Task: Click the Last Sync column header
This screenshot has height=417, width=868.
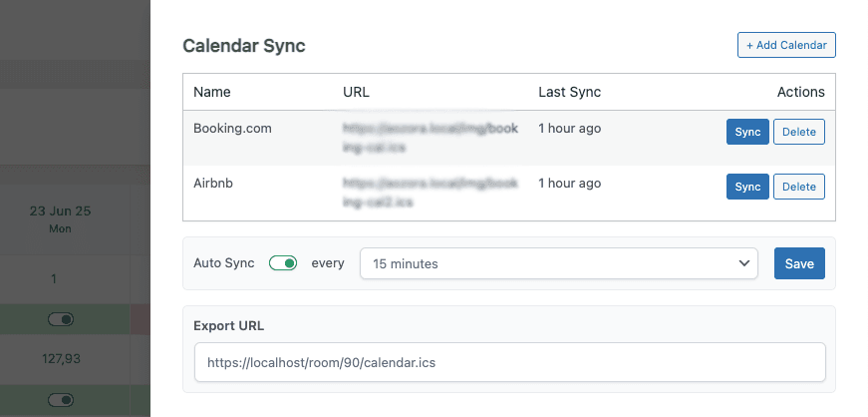Action: 569,92
